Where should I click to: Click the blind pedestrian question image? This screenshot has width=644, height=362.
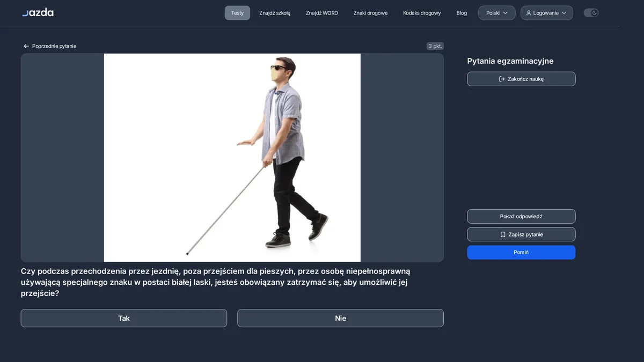232,158
